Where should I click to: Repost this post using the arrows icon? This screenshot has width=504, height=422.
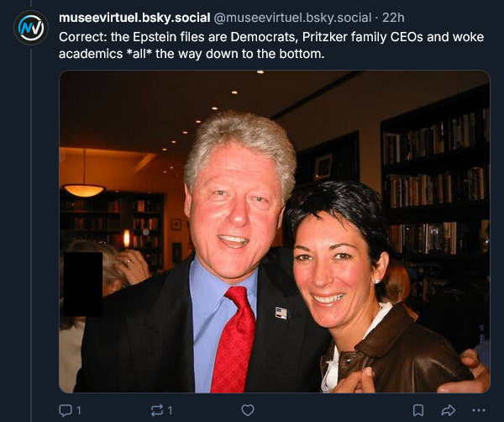pos(157,410)
